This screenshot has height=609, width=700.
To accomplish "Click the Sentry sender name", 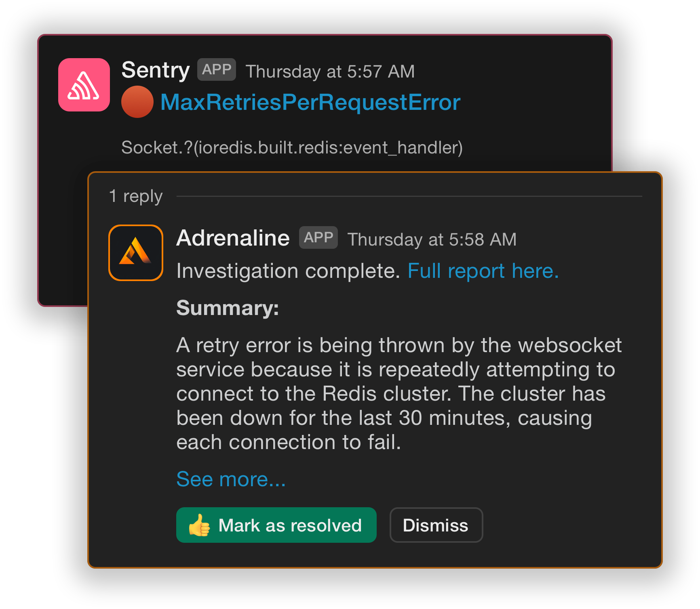I will point(156,69).
